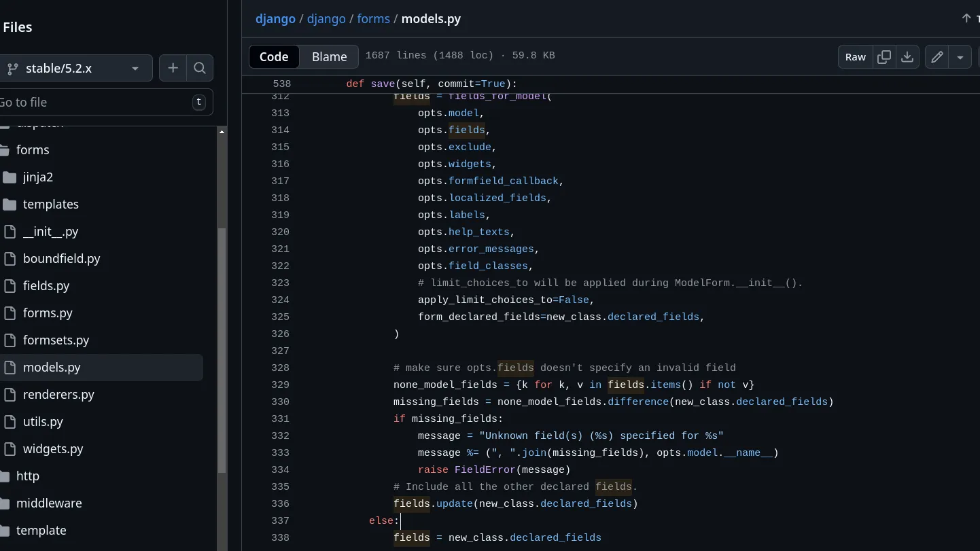Click the copy raw file icon
This screenshot has width=980, height=551.
(x=884, y=57)
